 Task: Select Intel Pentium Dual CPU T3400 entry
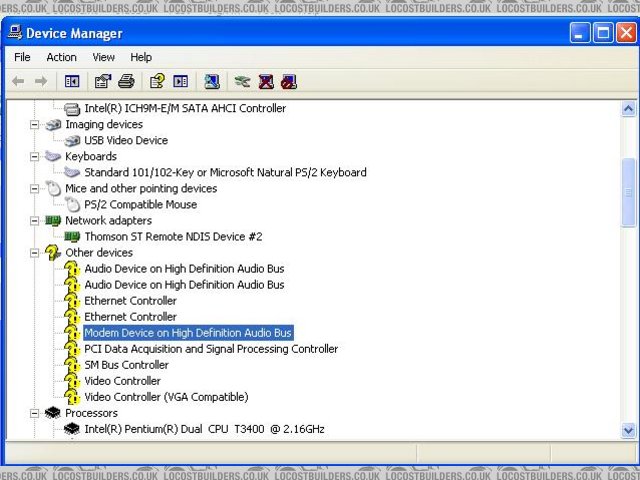(204, 429)
